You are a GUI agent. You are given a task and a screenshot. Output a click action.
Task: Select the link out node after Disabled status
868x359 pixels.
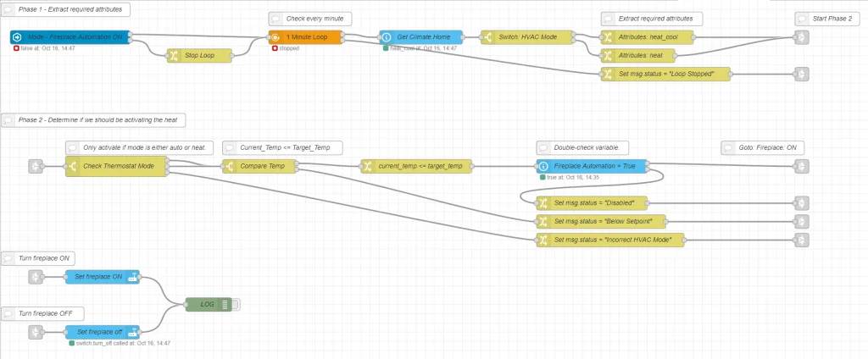tap(801, 203)
